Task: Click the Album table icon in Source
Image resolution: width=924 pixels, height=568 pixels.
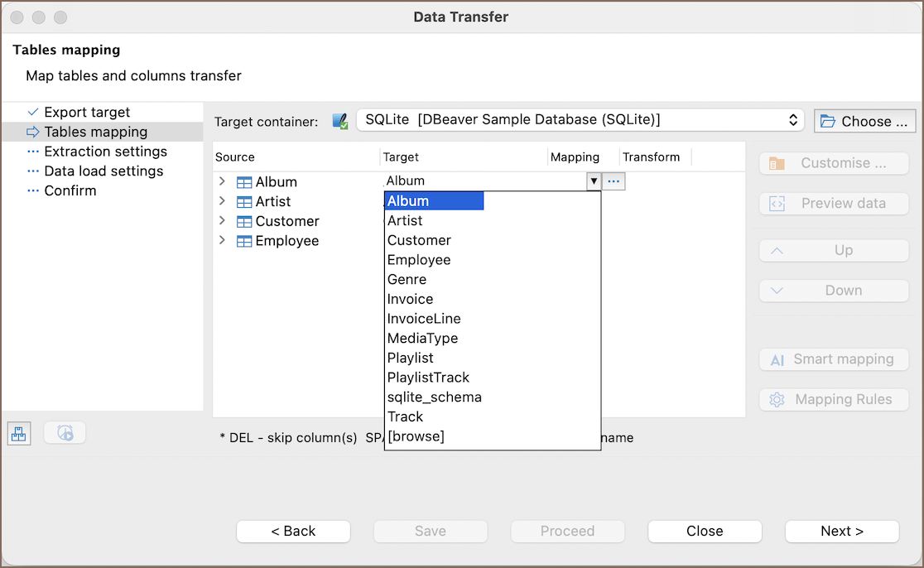Action: pos(244,182)
